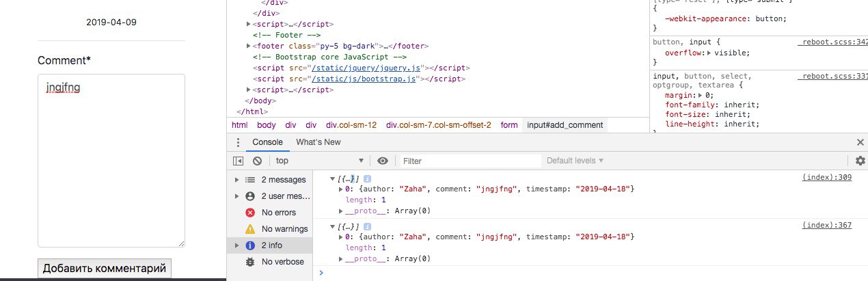Click the Добавить комментарий button

tap(105, 268)
